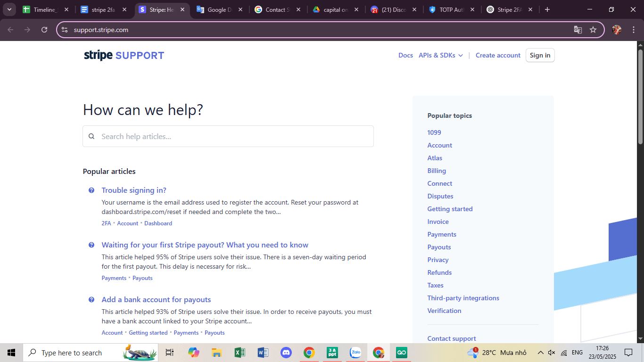Click the search magnifier icon in help field
The height and width of the screenshot is (362, 644).
(91, 136)
